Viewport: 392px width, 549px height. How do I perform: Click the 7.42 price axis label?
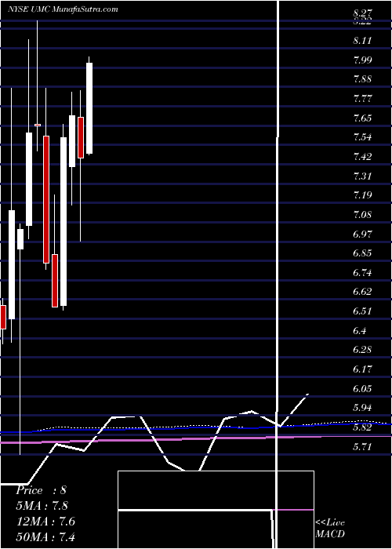point(362,157)
